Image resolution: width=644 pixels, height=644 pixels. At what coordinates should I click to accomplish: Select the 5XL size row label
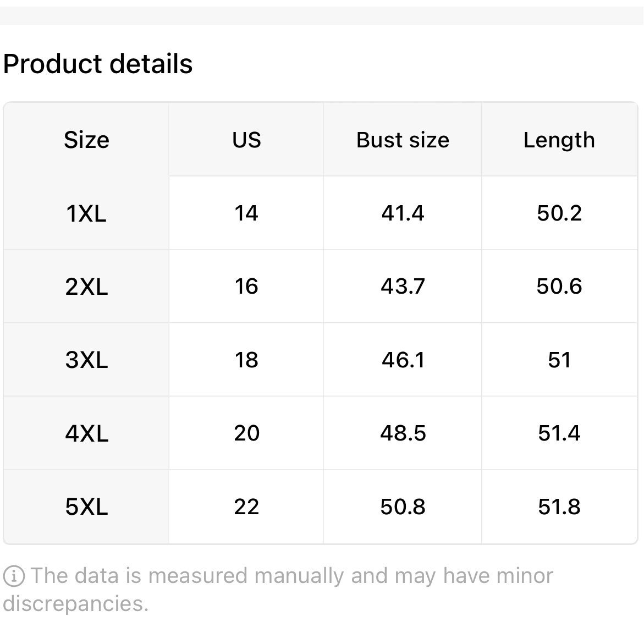(x=86, y=507)
